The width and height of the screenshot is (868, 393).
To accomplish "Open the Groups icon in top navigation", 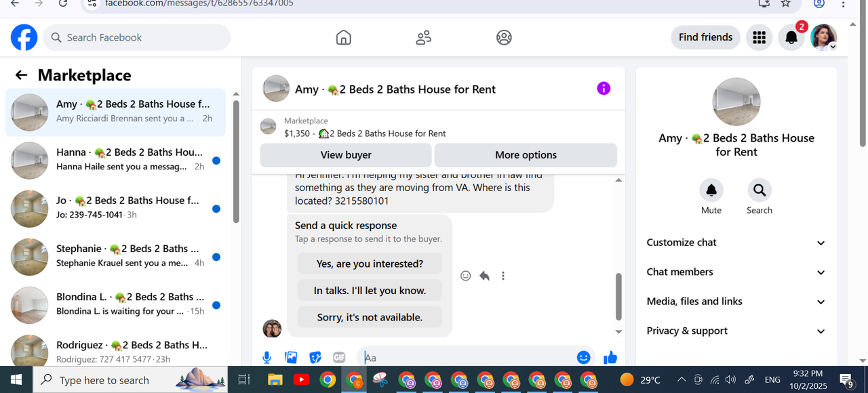I will (x=504, y=37).
